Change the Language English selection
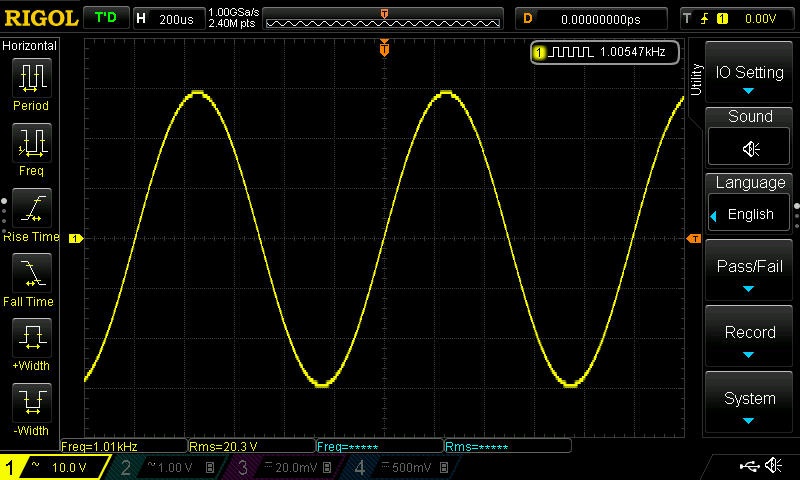 750,214
